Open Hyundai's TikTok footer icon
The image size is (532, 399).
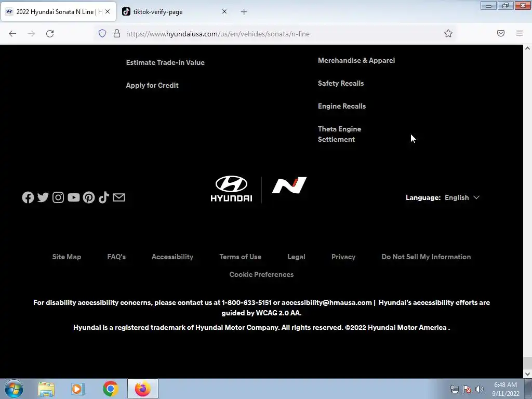104,197
